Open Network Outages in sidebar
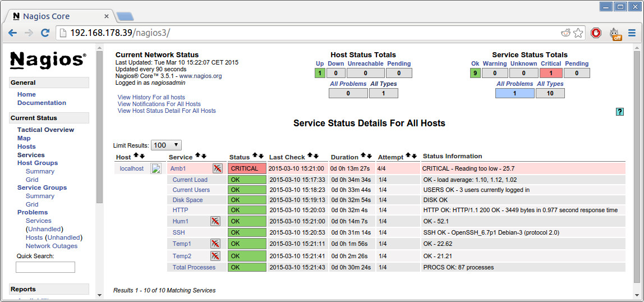This screenshot has height=302, width=644. click(52, 246)
